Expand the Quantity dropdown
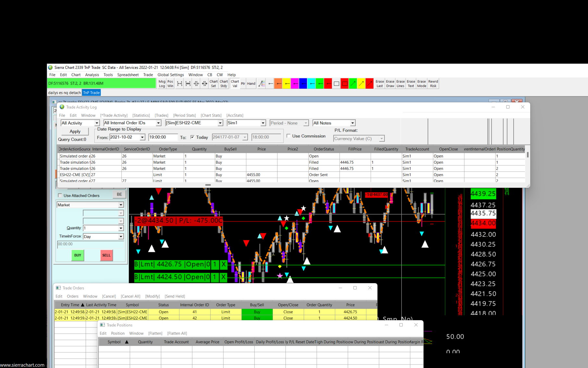This screenshot has width=588, height=368. (x=121, y=228)
